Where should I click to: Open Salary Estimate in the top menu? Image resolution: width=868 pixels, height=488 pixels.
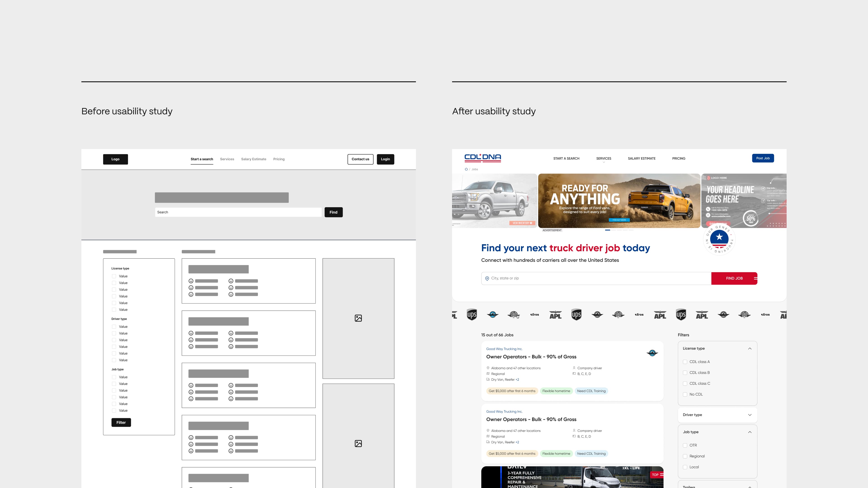click(x=642, y=159)
